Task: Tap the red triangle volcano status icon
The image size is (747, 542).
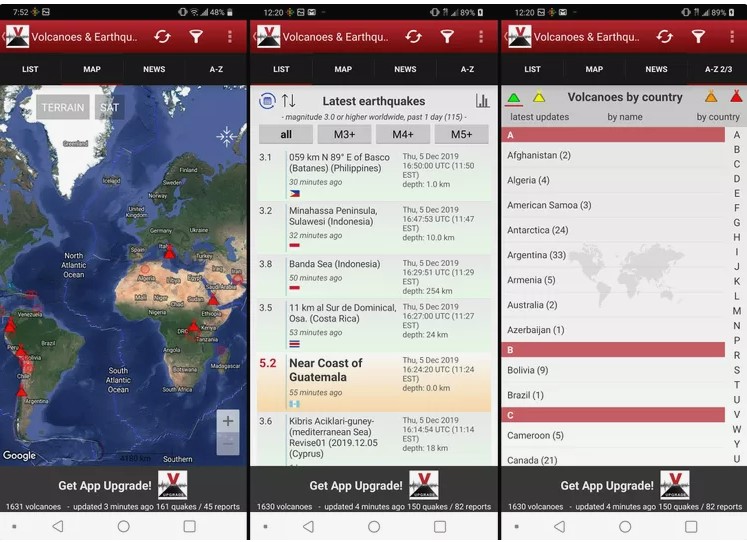Action: [736, 98]
